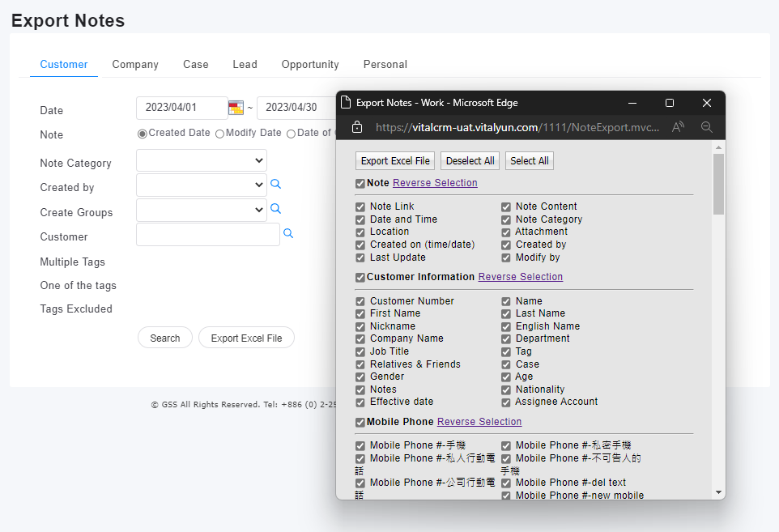This screenshot has height=532, width=779.
Task: Open the date picker calendar icon
Action: [236, 108]
